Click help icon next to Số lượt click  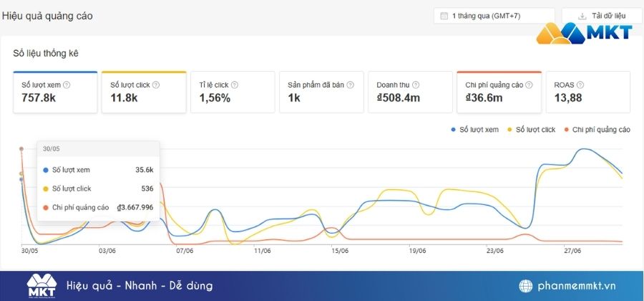pyautogui.click(x=156, y=85)
